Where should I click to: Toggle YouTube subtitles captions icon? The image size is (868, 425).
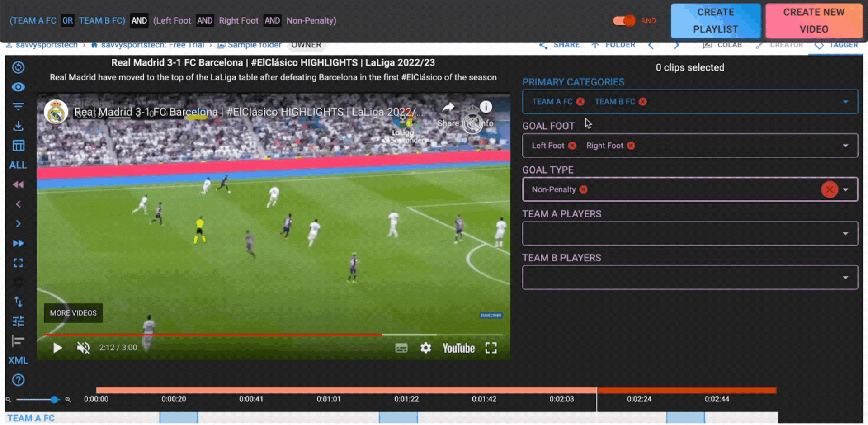[x=401, y=348]
